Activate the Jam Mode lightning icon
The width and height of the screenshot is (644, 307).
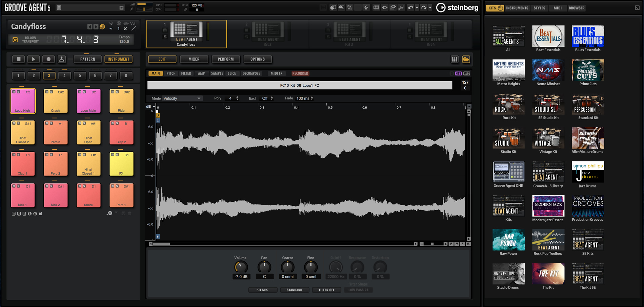pos(366,7)
